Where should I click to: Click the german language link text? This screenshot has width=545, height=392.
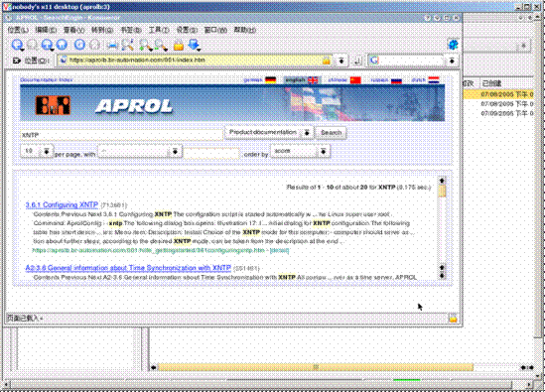(253, 80)
